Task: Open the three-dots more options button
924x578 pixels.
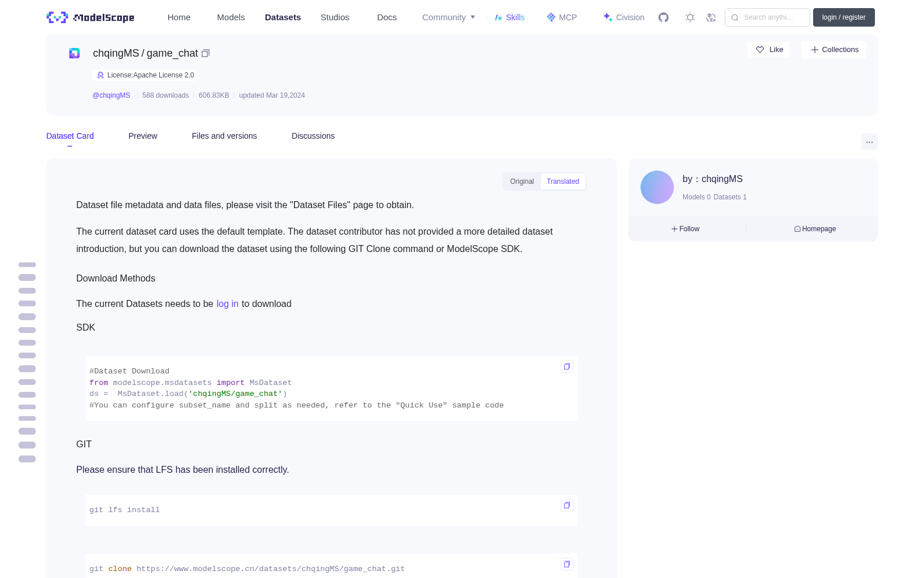Action: click(870, 142)
